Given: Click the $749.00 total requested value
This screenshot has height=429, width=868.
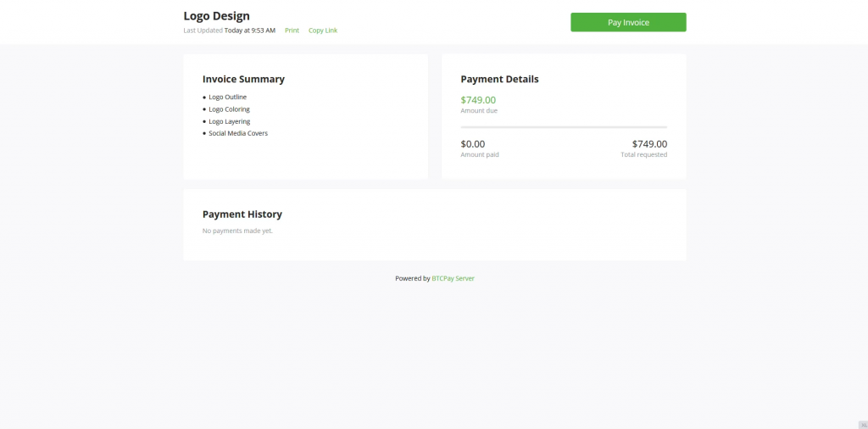Looking at the screenshot, I should point(649,144).
